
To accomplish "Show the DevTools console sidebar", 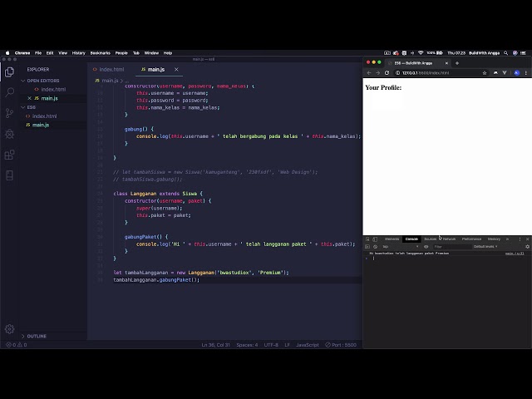I will point(367,247).
